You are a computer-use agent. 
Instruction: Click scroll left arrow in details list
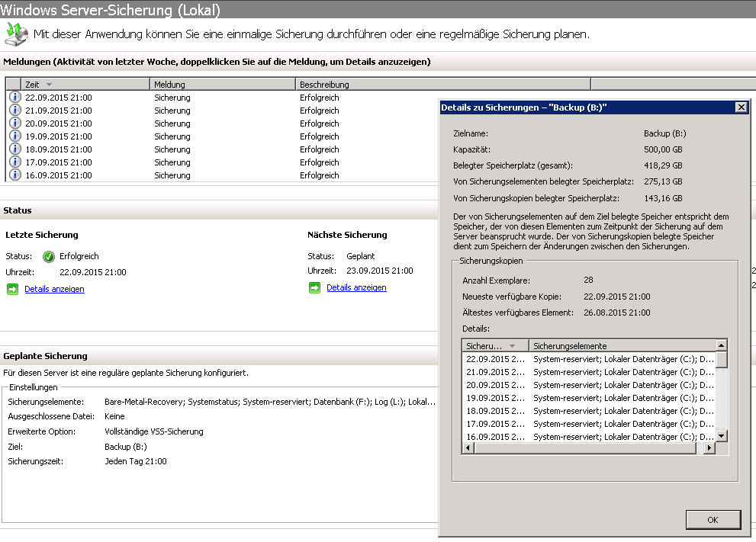point(468,447)
